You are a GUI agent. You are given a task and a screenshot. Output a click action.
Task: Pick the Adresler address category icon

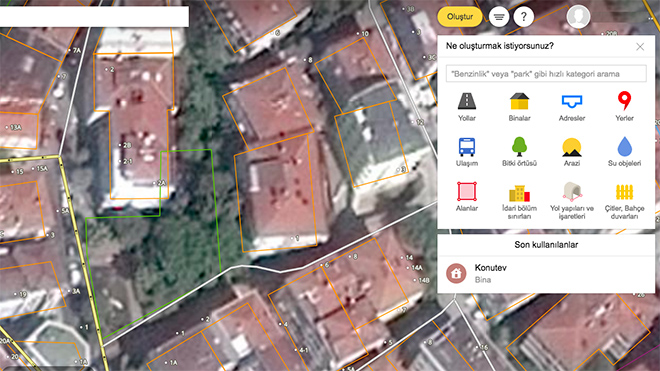pos(572,101)
